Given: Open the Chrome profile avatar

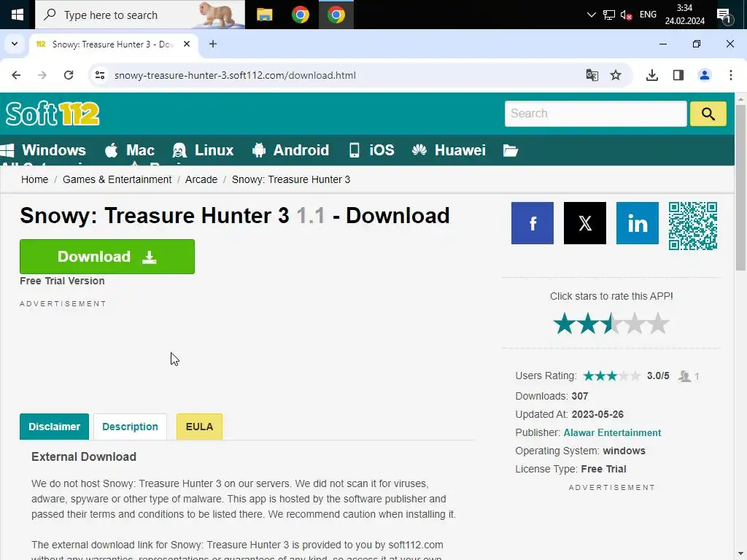Looking at the screenshot, I should pos(705,75).
